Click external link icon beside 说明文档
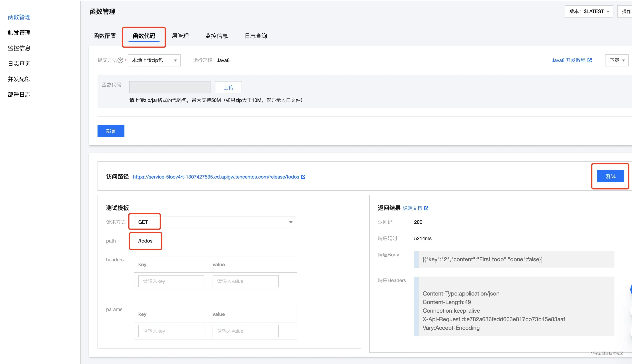632x364 pixels. [426, 208]
